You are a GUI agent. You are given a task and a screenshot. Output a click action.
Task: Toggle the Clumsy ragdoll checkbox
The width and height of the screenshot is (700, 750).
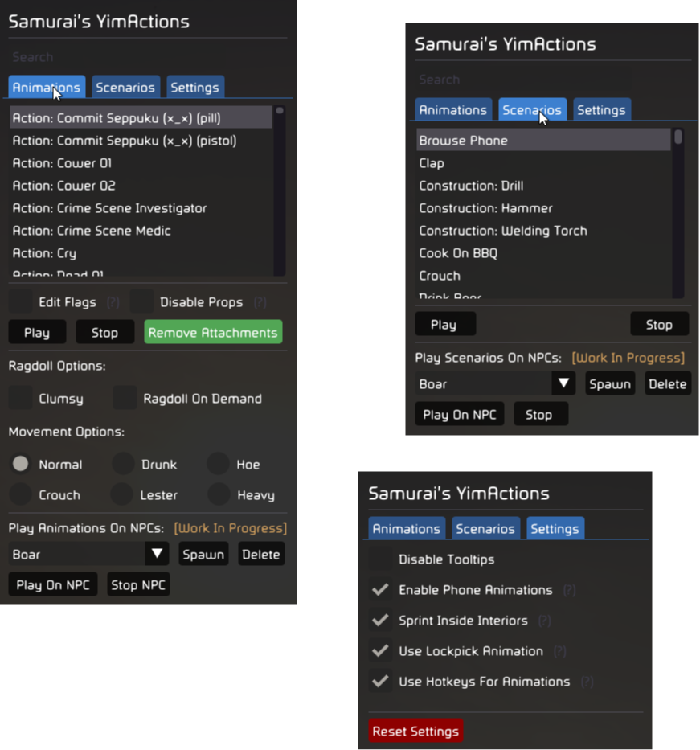coord(20,398)
